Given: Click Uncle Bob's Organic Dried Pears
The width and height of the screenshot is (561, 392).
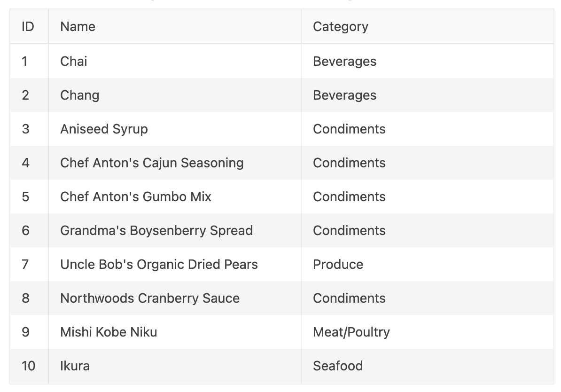Looking at the screenshot, I should coord(159,264).
